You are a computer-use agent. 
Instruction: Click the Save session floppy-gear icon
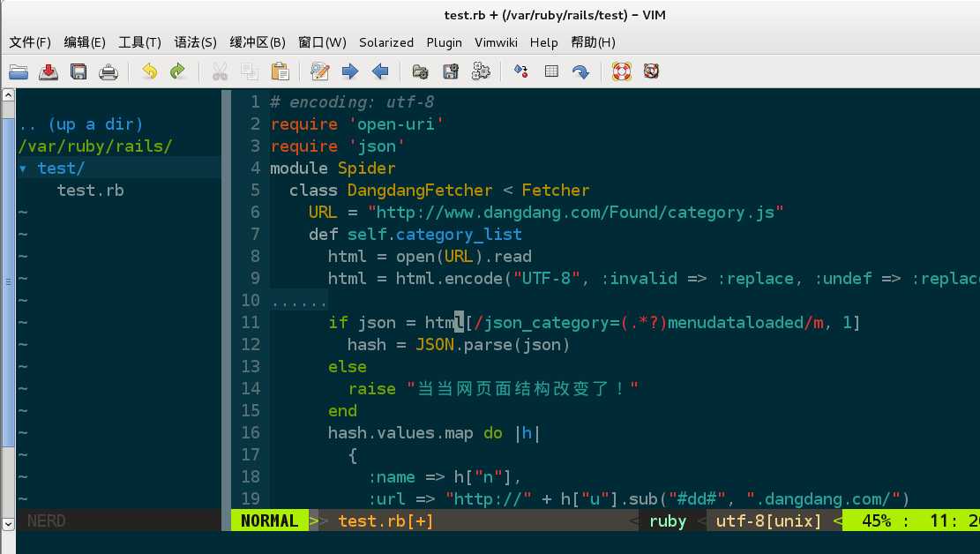point(451,72)
